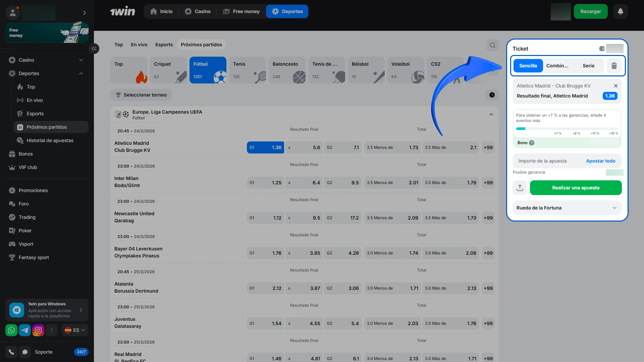Viewport: 644px width, 362px height.
Task: Toggle the switch beside the Ticket title
Action: tap(602, 49)
